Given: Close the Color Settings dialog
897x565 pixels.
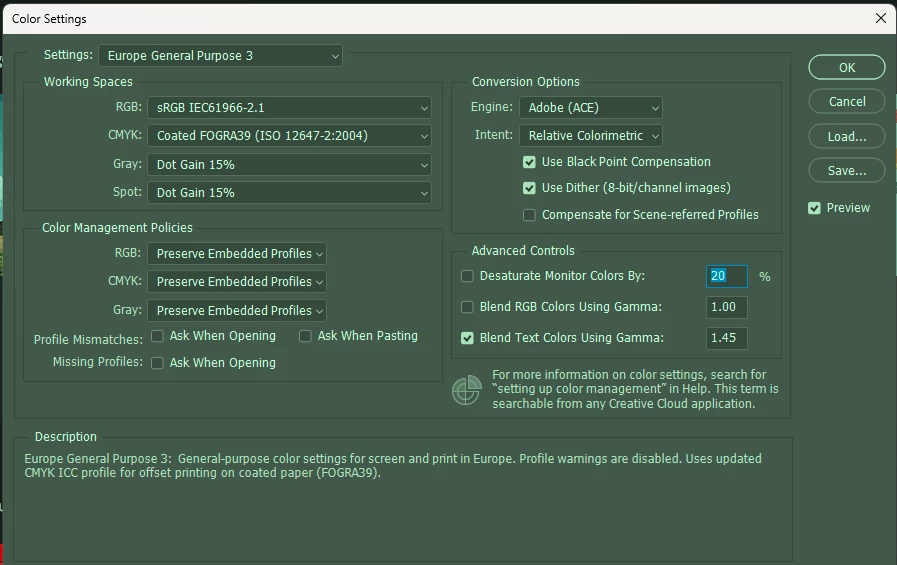Looking at the screenshot, I should click(x=880, y=18).
